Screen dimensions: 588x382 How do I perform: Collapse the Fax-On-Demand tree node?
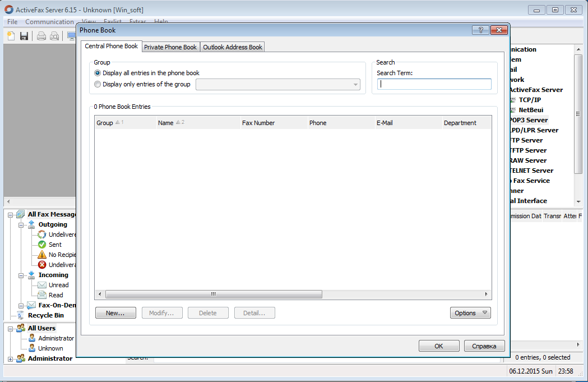click(21, 306)
